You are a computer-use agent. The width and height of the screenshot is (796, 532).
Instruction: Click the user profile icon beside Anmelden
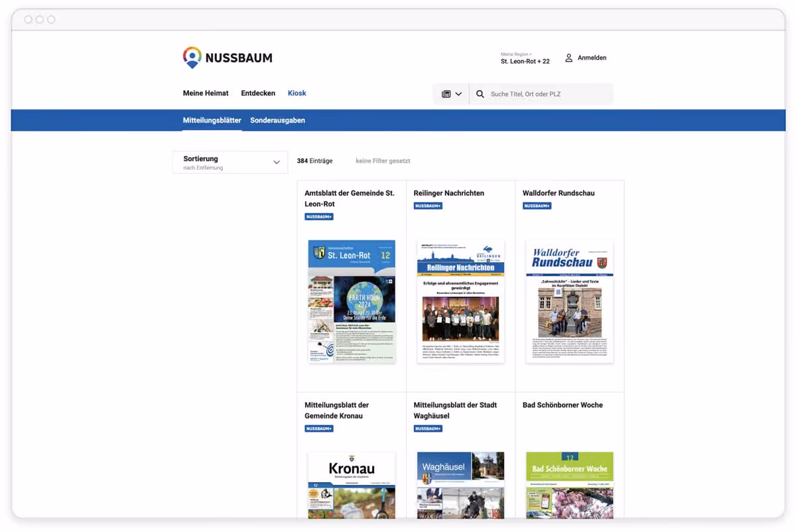[568, 58]
